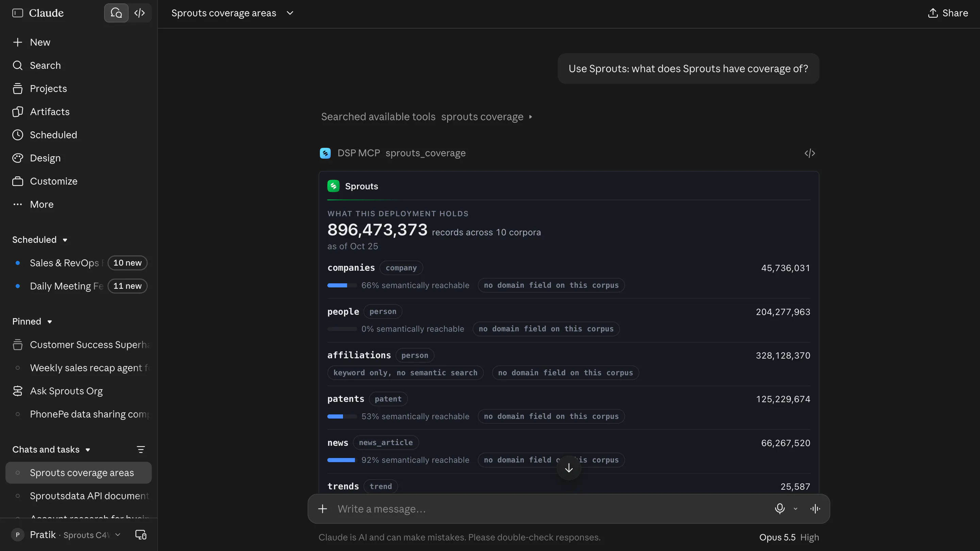
Task: Click the Share button
Action: pos(948,13)
